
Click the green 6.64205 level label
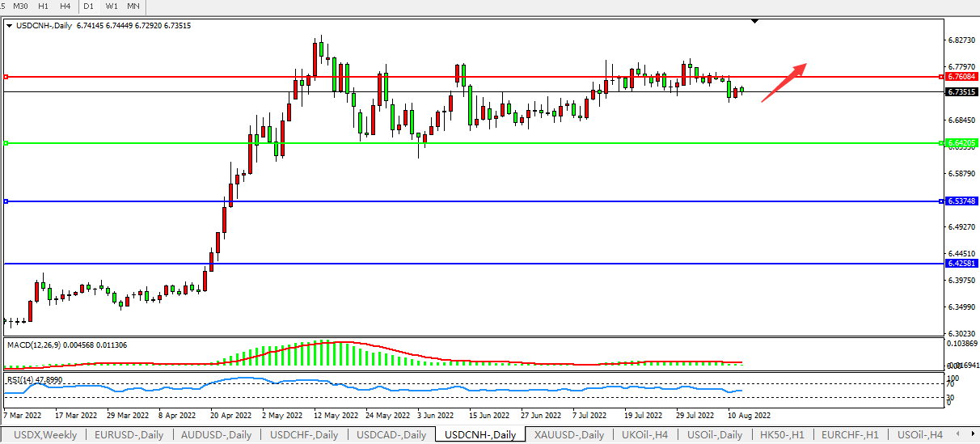(960, 143)
